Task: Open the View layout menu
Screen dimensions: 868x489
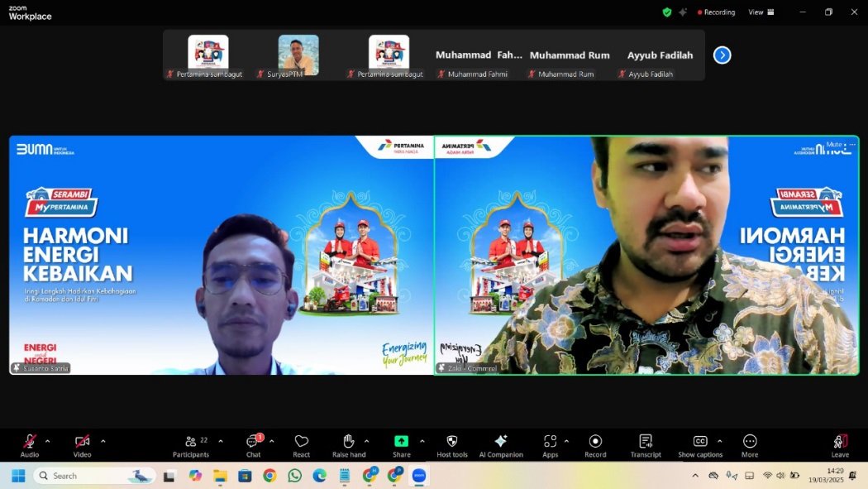Action: (761, 12)
